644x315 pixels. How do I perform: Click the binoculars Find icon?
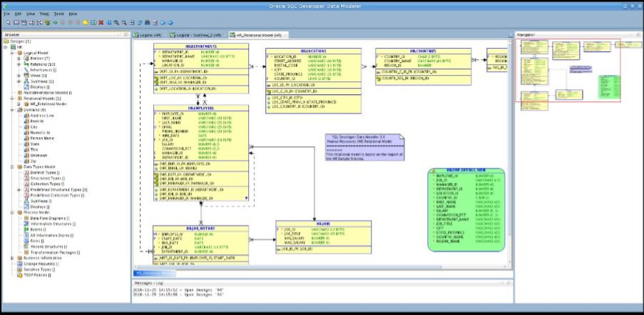tap(148, 23)
